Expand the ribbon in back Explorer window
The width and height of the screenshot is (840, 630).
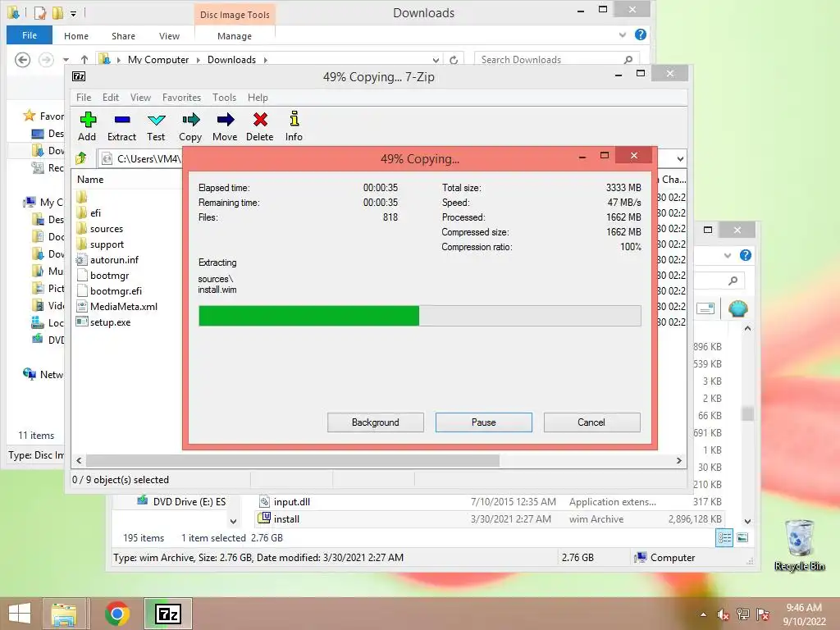coord(728,256)
